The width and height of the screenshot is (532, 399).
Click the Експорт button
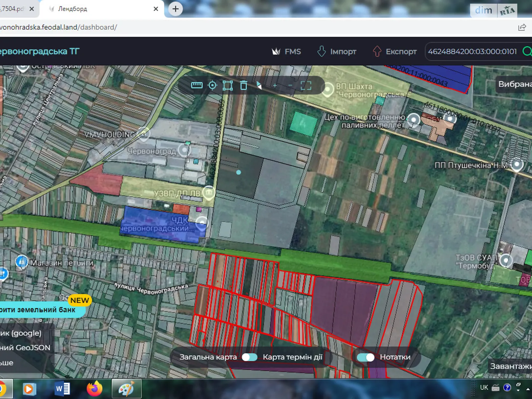[395, 52]
